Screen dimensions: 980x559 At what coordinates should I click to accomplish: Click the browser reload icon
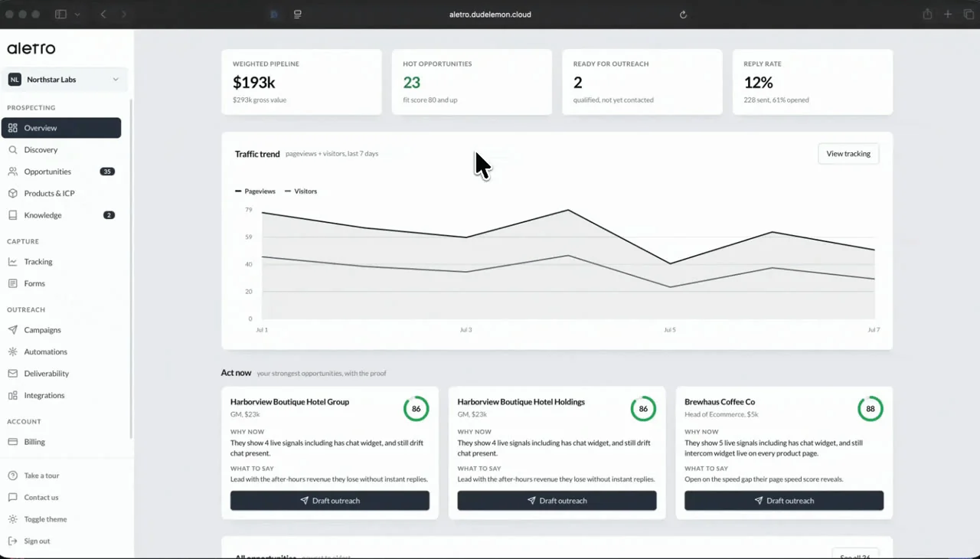tap(683, 15)
